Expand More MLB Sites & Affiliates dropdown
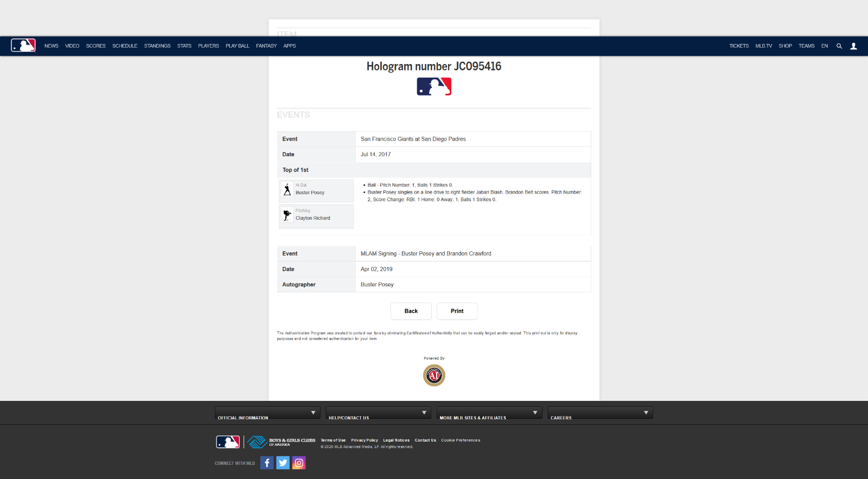The width and height of the screenshot is (868, 479). tap(489, 413)
